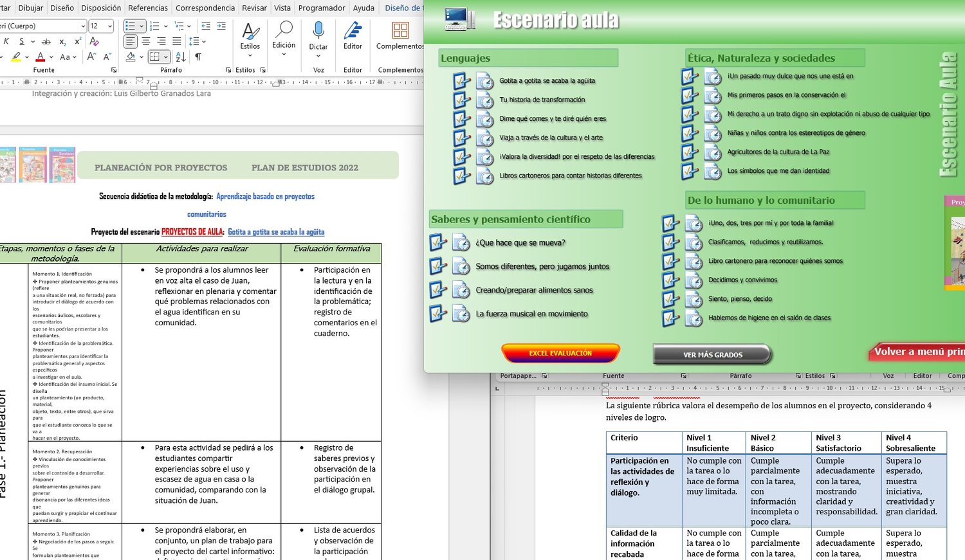
Task: Switch to the Dibujar ribbon tab
Action: coord(31,8)
